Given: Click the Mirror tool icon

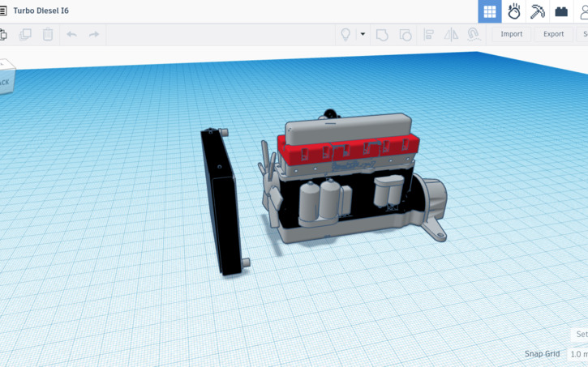Looking at the screenshot, I should click(451, 35).
